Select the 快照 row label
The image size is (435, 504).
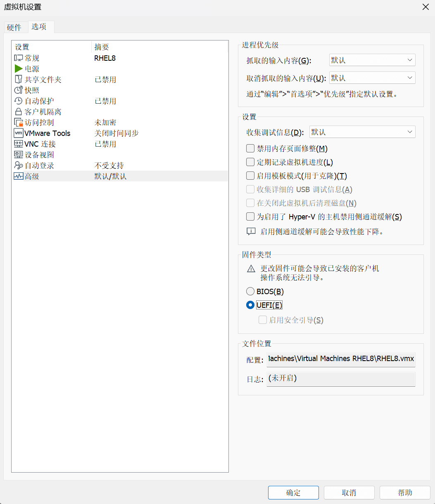(32, 90)
